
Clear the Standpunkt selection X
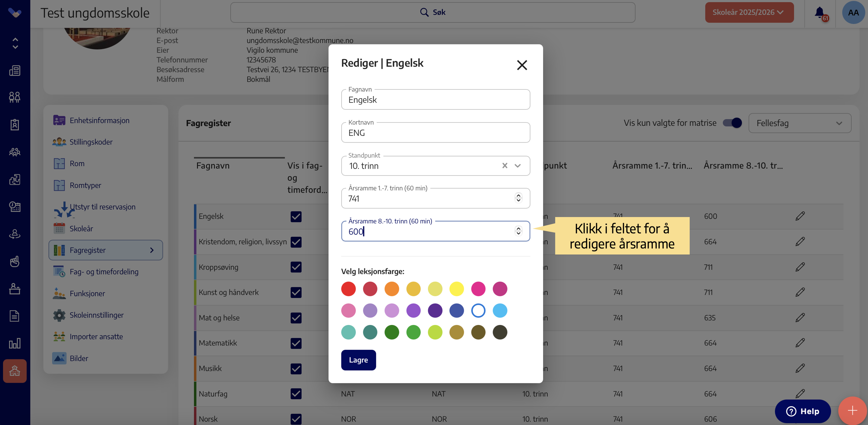tap(504, 165)
